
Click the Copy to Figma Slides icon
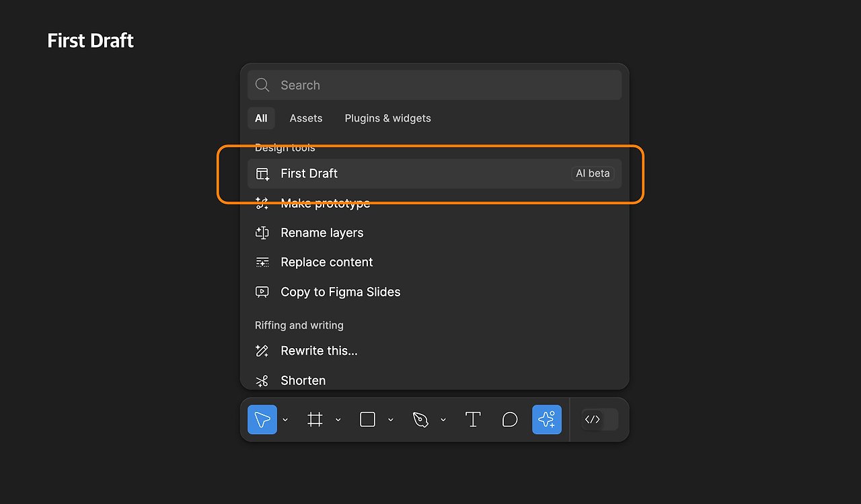262,292
